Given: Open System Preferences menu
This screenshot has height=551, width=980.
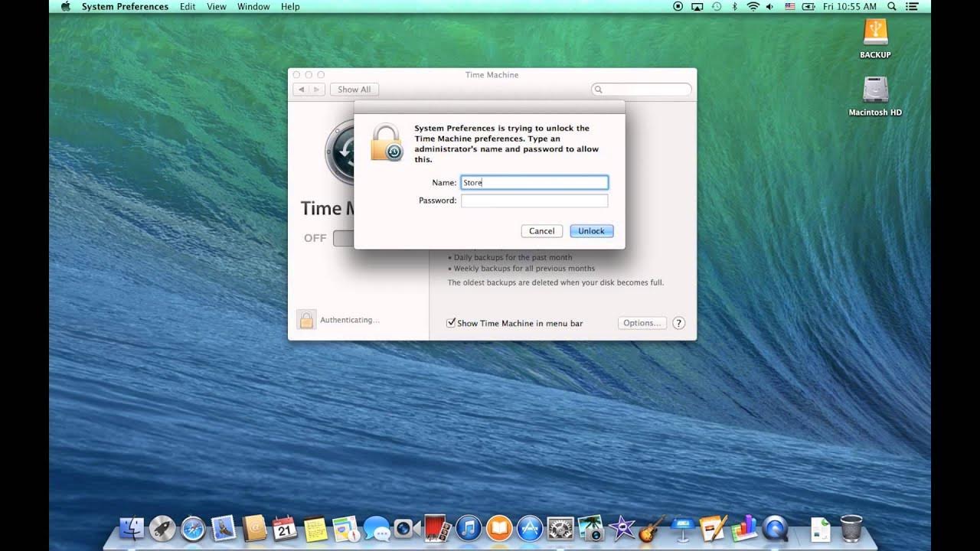Looking at the screenshot, I should coord(125,6).
